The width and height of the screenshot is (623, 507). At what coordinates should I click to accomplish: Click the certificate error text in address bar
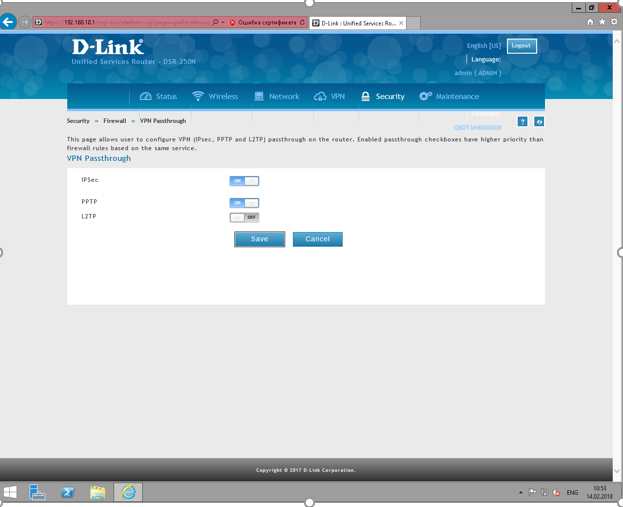click(x=267, y=23)
